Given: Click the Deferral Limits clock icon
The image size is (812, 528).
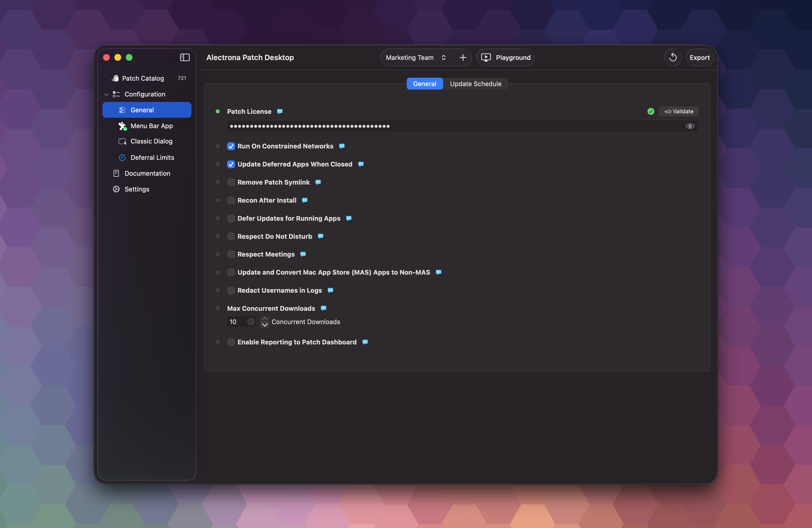Looking at the screenshot, I should click(122, 158).
